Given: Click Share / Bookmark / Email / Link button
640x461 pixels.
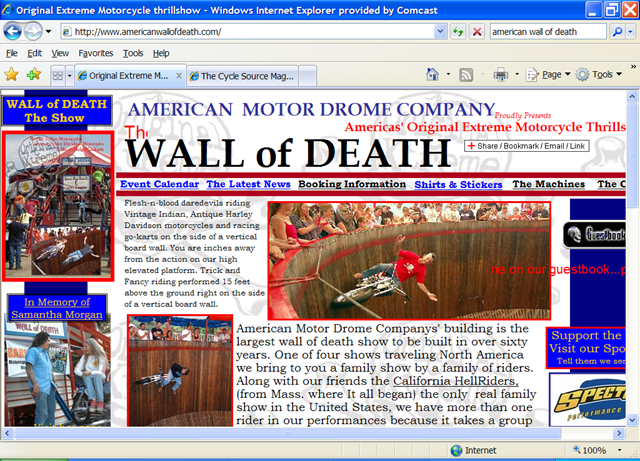Looking at the screenshot, I should coord(526,146).
